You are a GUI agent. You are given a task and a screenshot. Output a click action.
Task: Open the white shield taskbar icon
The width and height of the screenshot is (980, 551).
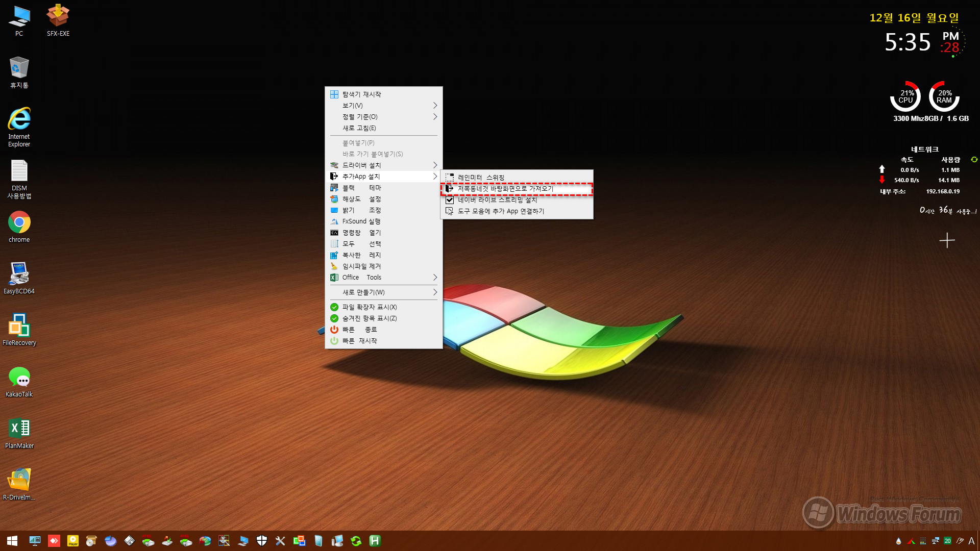tap(261, 541)
